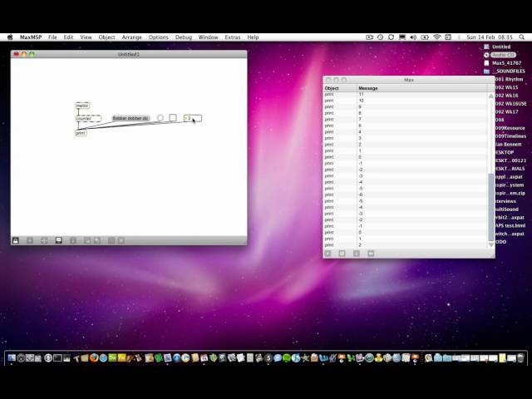Open Dreamweaver 'Dw' icon in the Dock
The height and width of the screenshot is (399, 532).
tap(112, 357)
